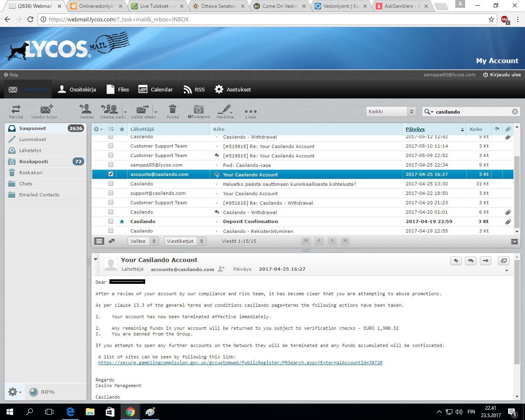This screenshot has width=525, height=420.
Task: Open the Lisää more actions icon
Action: pos(250,111)
